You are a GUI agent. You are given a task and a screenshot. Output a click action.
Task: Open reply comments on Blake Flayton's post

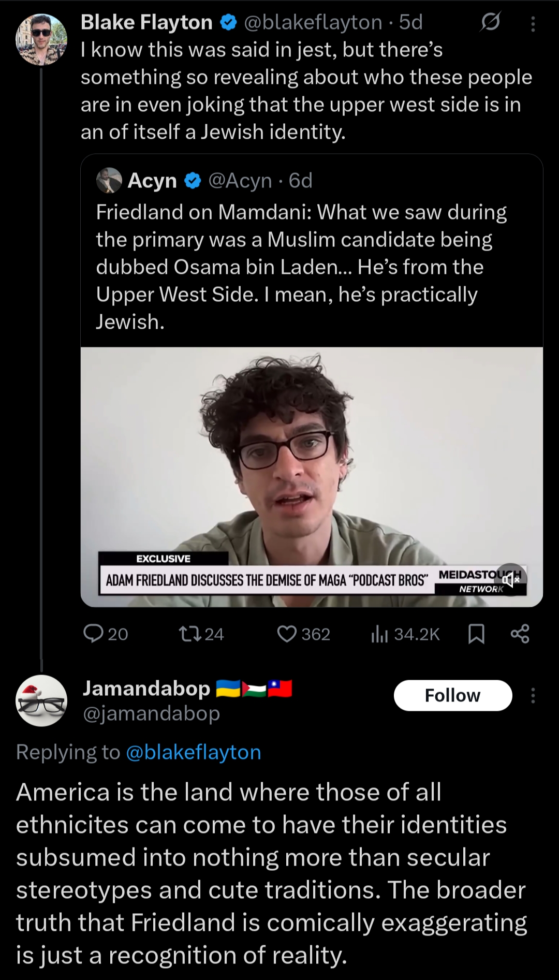pyautogui.click(x=94, y=634)
